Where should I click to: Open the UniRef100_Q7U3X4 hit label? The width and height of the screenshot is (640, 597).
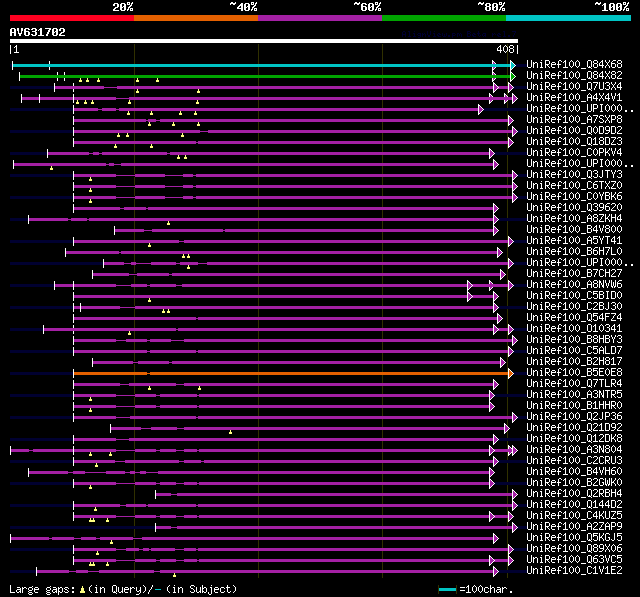tap(574, 87)
